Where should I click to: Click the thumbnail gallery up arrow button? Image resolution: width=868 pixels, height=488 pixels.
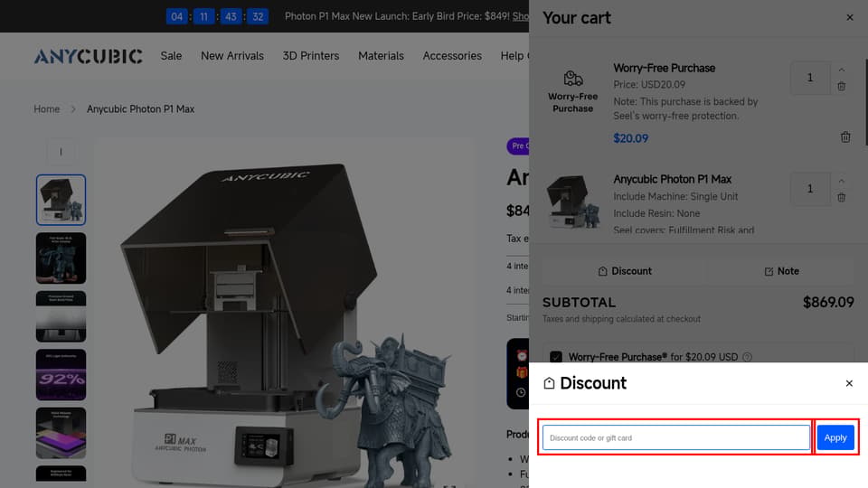[x=61, y=152]
